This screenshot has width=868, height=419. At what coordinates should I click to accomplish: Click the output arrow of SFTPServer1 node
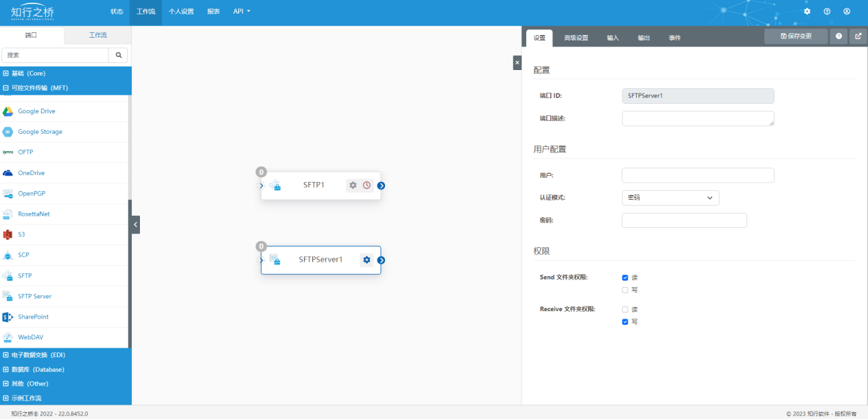(382, 260)
